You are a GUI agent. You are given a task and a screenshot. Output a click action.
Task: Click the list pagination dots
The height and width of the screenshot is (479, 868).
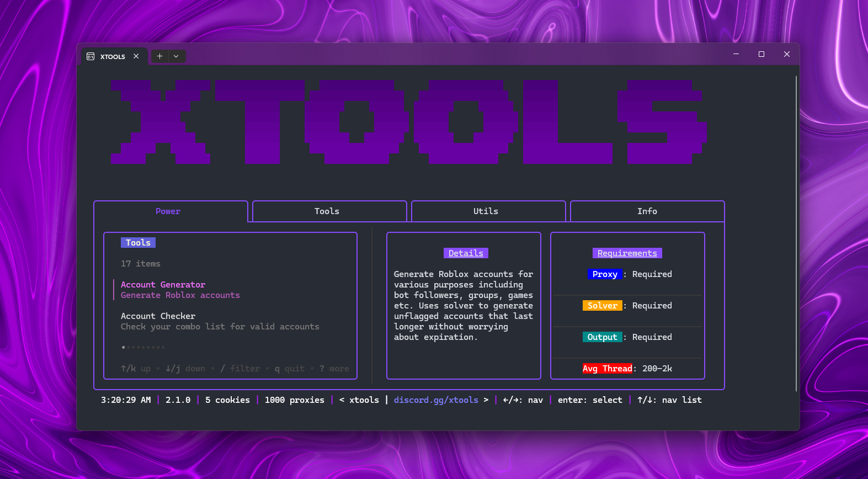tap(143, 347)
